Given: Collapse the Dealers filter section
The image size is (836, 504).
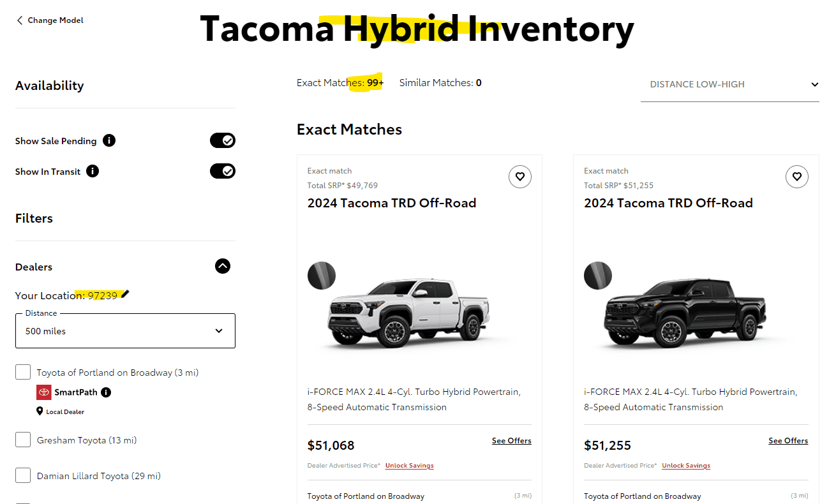Looking at the screenshot, I should [222, 266].
